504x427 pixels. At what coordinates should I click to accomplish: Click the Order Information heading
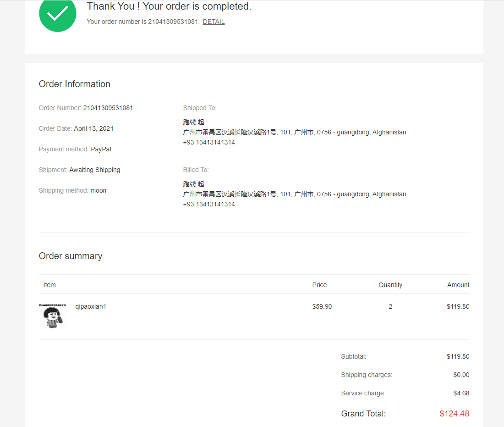pyautogui.click(x=75, y=84)
